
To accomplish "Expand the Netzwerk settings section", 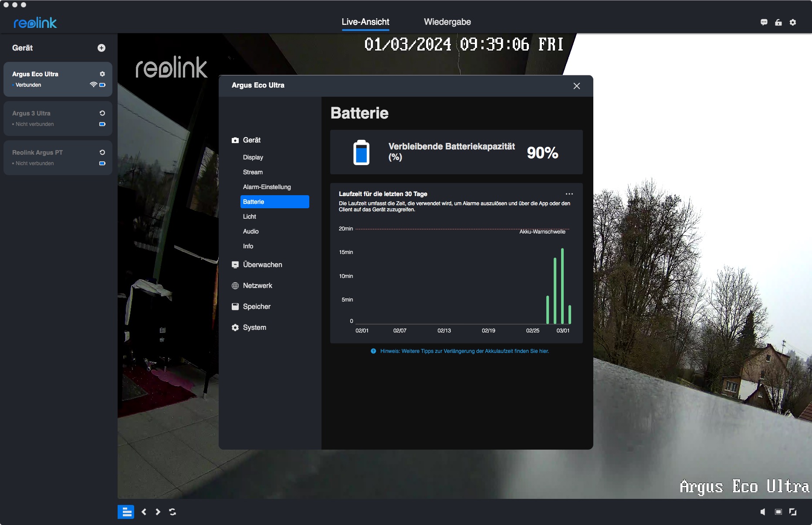I will (x=257, y=286).
